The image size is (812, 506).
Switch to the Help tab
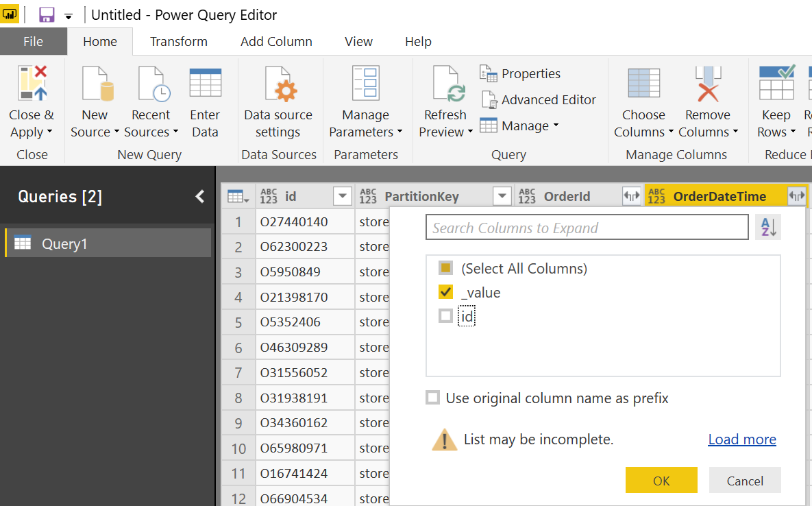(418, 41)
